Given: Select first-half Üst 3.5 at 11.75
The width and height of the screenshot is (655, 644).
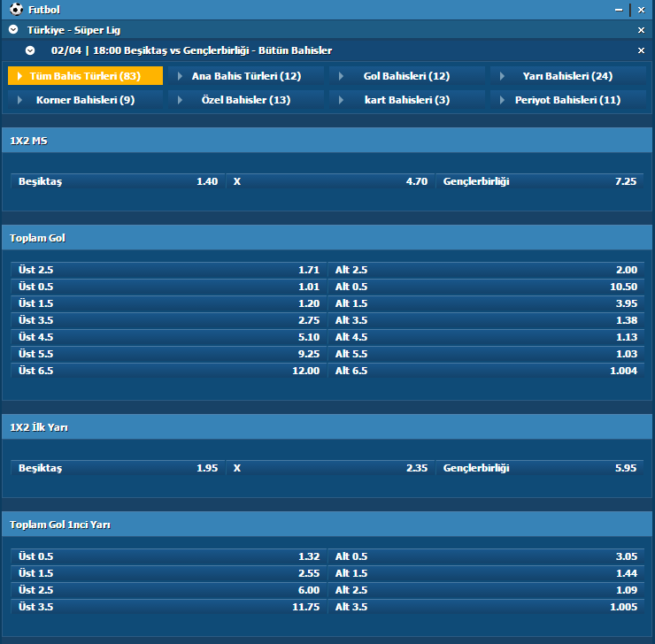Looking at the screenshot, I should (168, 607).
